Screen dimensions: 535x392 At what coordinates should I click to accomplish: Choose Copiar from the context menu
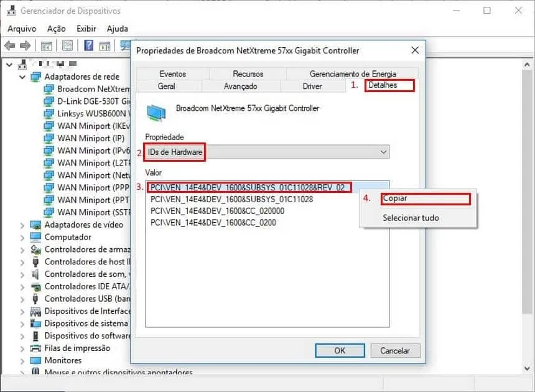tap(418, 198)
